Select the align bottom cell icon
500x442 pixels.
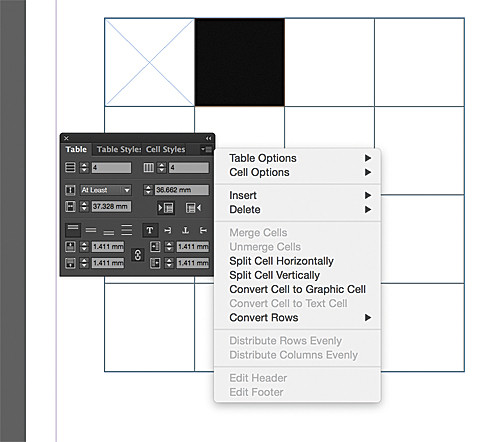109,231
